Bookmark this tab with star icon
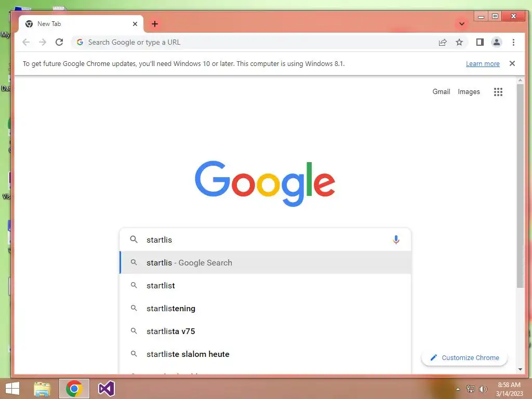532x399 pixels. 459,42
